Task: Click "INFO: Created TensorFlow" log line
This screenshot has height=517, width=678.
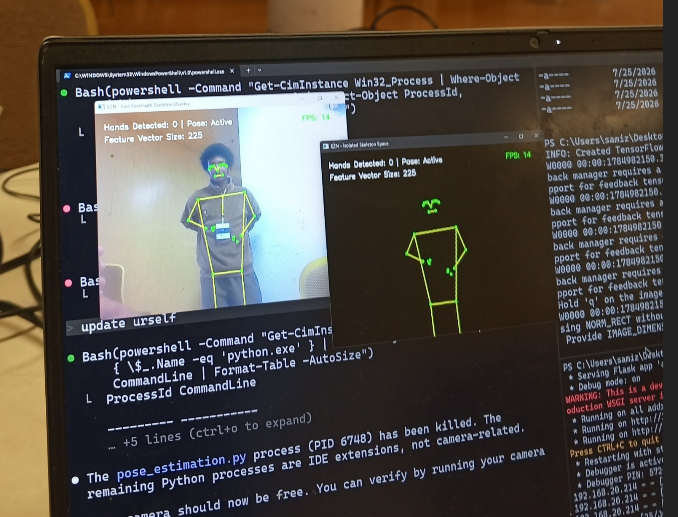Action: pos(604,152)
